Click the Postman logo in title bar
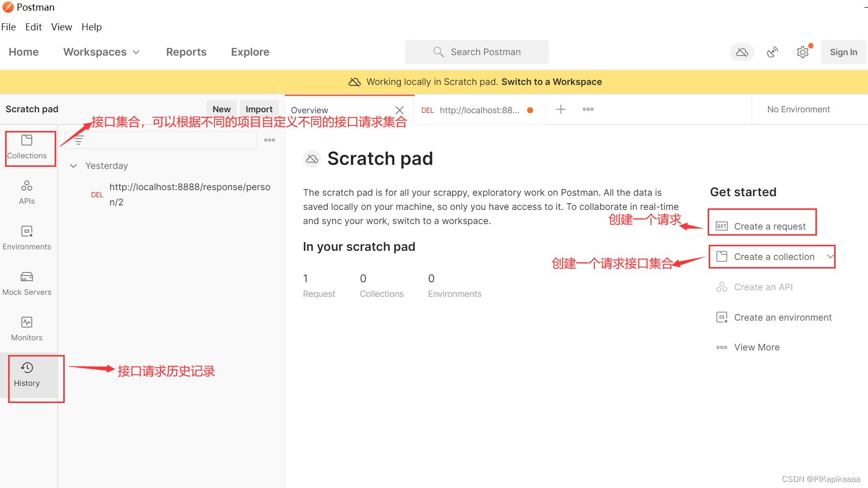The height and width of the screenshot is (488, 868). [8, 7]
